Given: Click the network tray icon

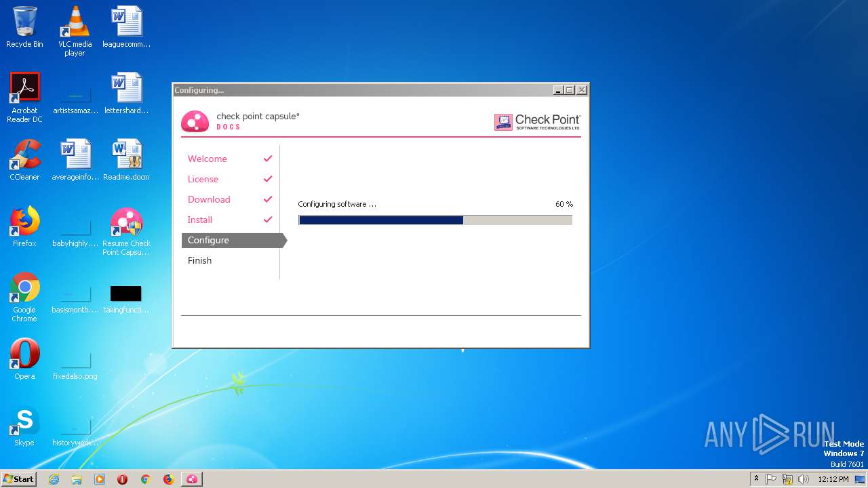Looking at the screenshot, I should [787, 479].
